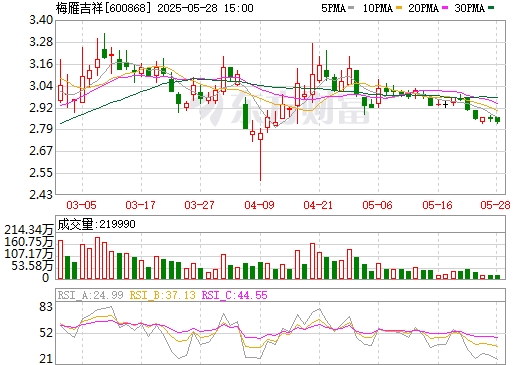Click the 3.16 price axis label
Image resolution: width=520 pixels, height=365 pixels.
[x=41, y=64]
